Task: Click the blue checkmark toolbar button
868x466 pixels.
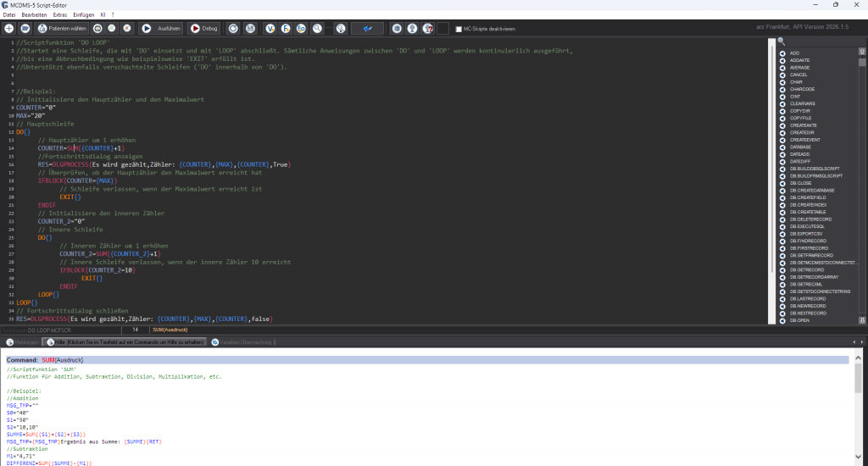Action: (x=367, y=28)
